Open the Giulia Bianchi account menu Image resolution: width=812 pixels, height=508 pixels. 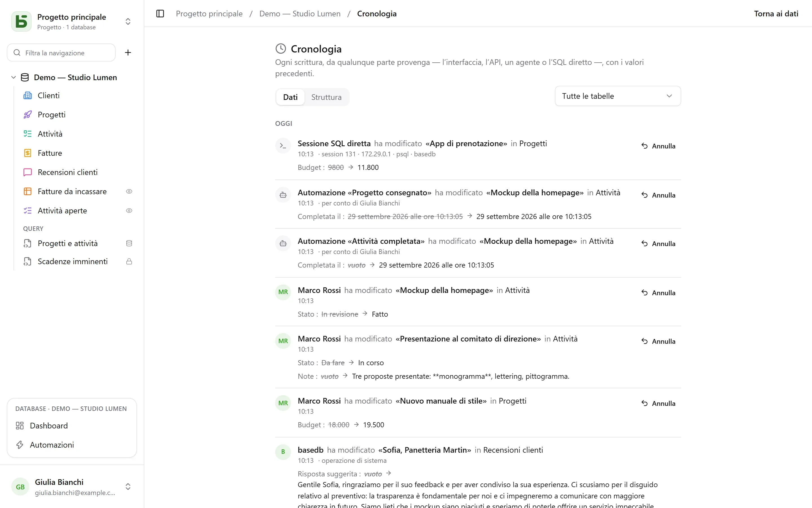click(72, 487)
